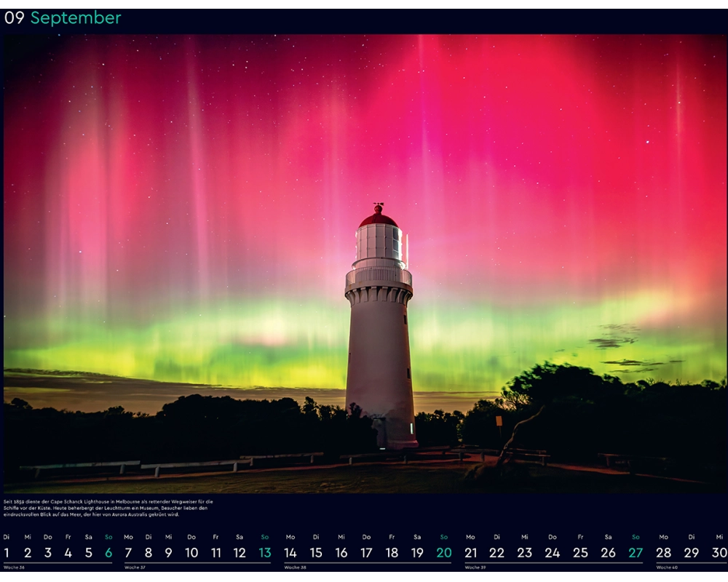Click date 14 in the calendar strip
The height and width of the screenshot is (582, 728).
[x=290, y=553]
